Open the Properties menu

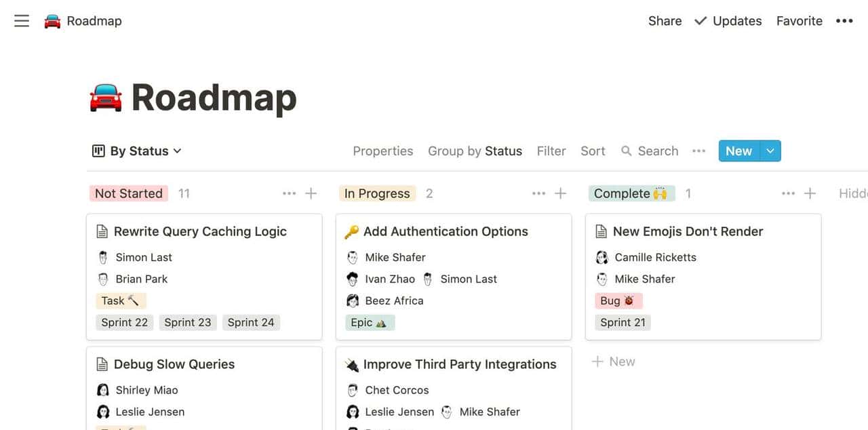click(382, 151)
